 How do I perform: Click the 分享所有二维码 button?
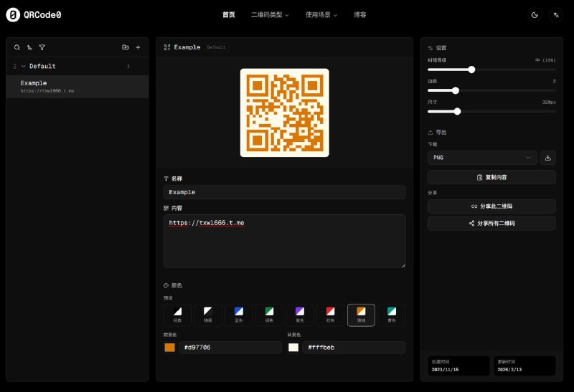pyautogui.click(x=491, y=223)
